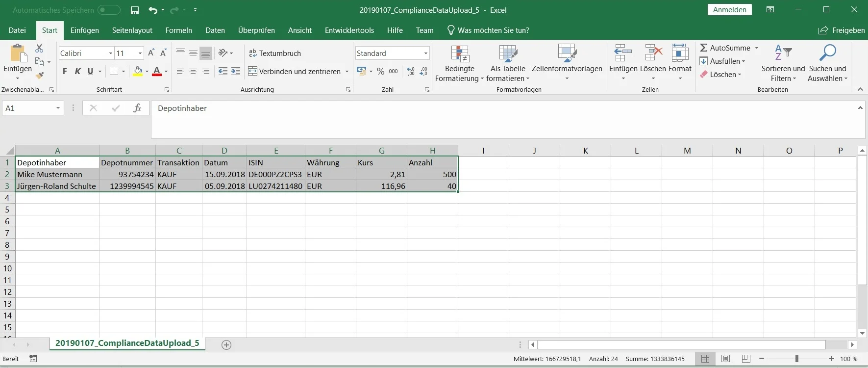Image resolution: width=868 pixels, height=368 pixels.
Task: Open Löschen eraser dropdown in Bearbeiten
Action: click(x=720, y=75)
